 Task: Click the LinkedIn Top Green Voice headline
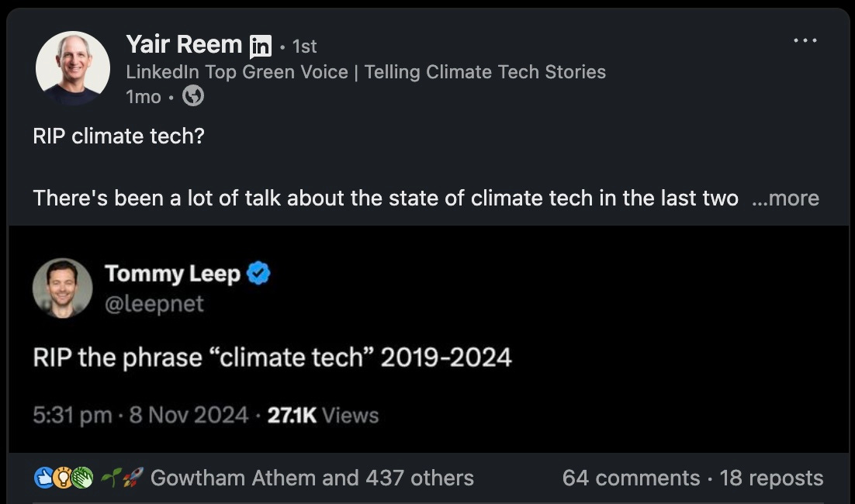pos(366,72)
